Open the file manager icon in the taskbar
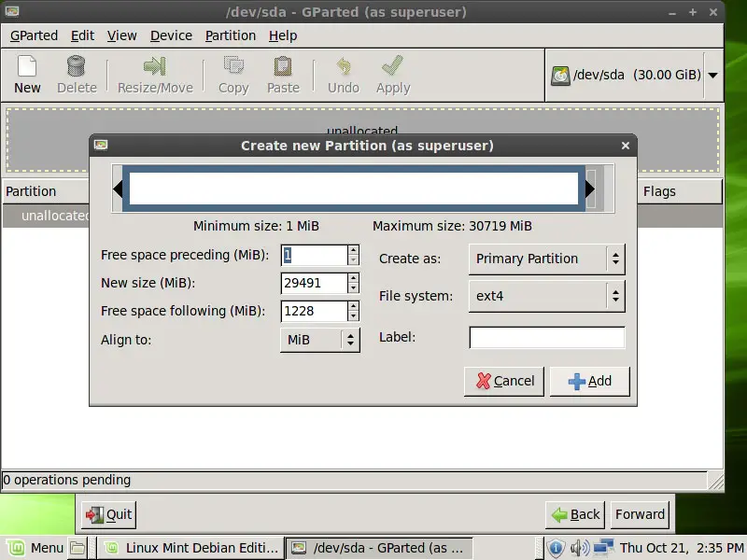Viewport: 747px width, 560px height. pos(78,548)
